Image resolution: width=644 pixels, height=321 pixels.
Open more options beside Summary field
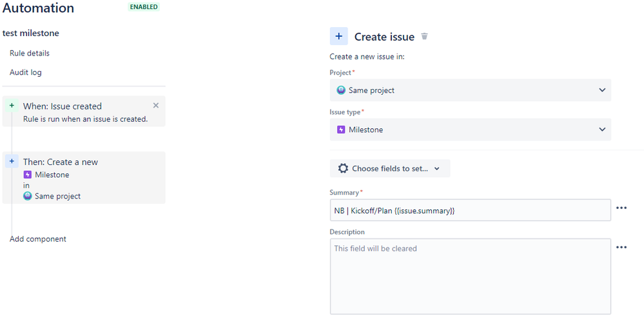point(621,208)
